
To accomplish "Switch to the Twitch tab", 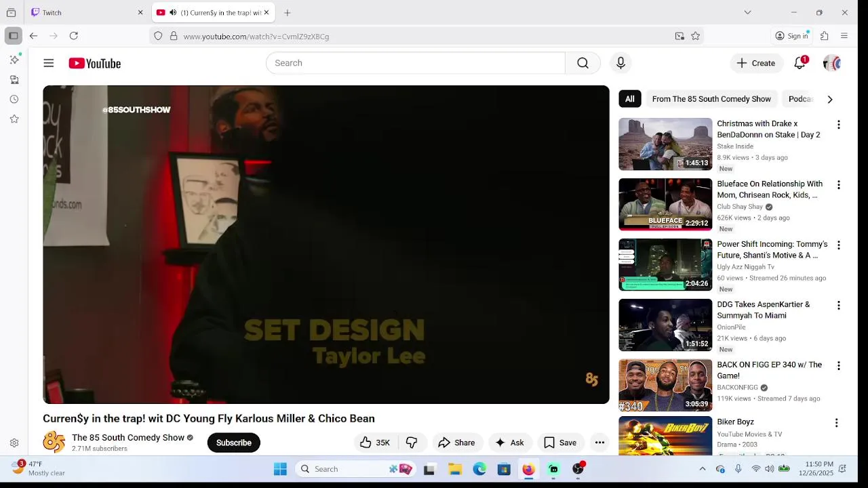I will tap(87, 12).
